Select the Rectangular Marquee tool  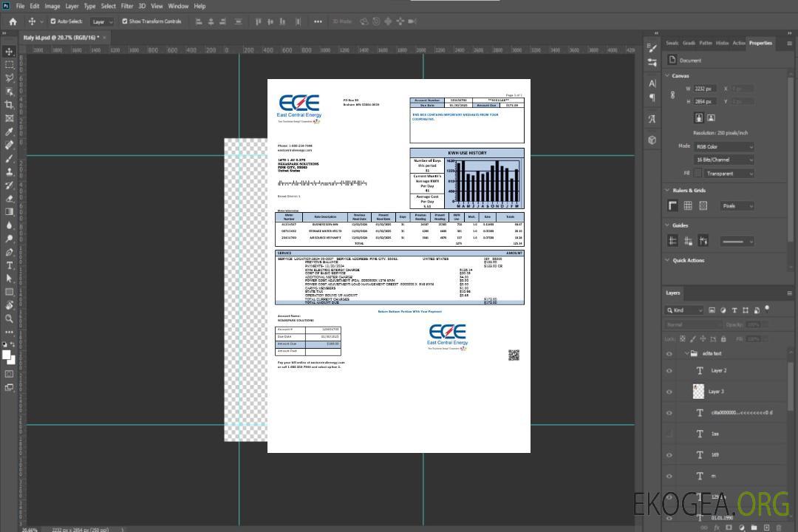9,65
